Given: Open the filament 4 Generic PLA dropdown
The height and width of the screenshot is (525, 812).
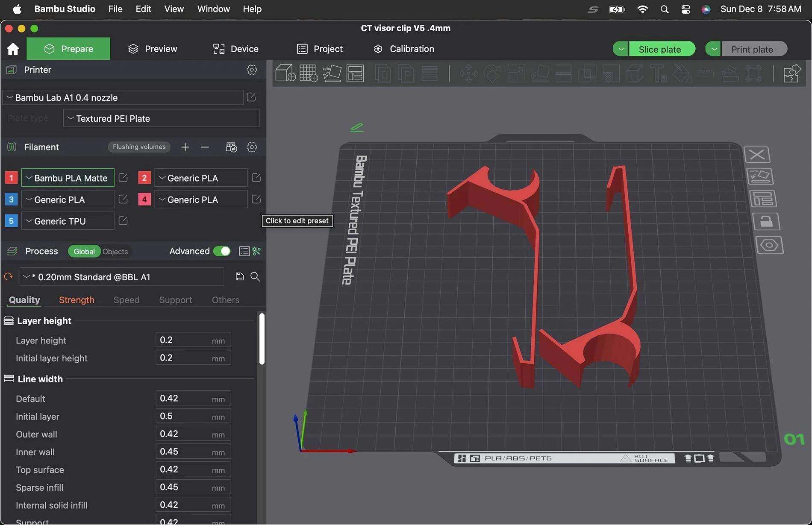Looking at the screenshot, I should point(200,199).
